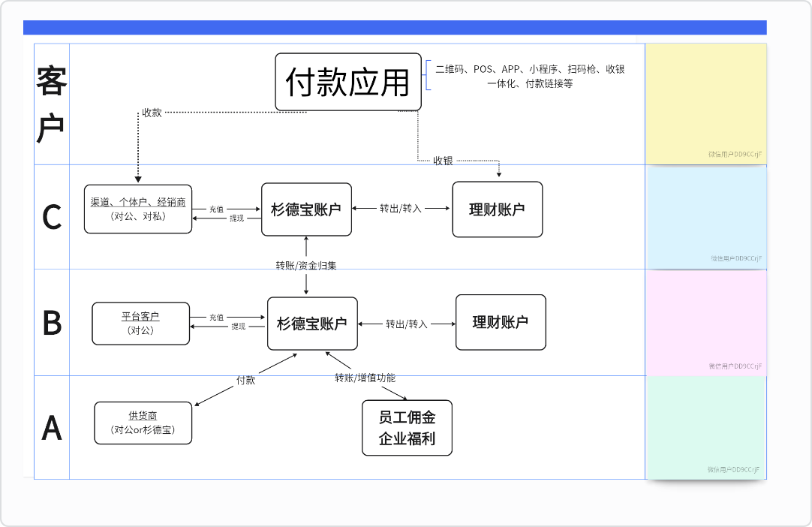Click the 转出/转入 label in lane C
The height and width of the screenshot is (527, 812).
pos(401,208)
